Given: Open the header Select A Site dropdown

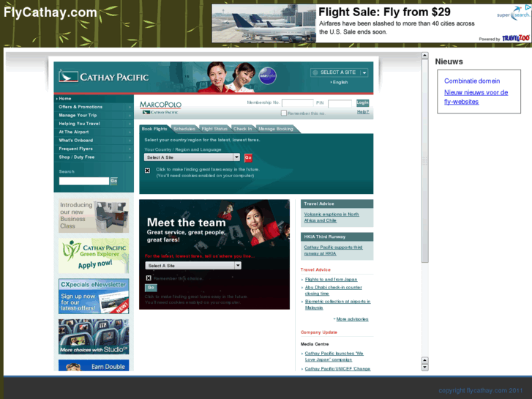Looking at the screenshot, I should pos(340,72).
